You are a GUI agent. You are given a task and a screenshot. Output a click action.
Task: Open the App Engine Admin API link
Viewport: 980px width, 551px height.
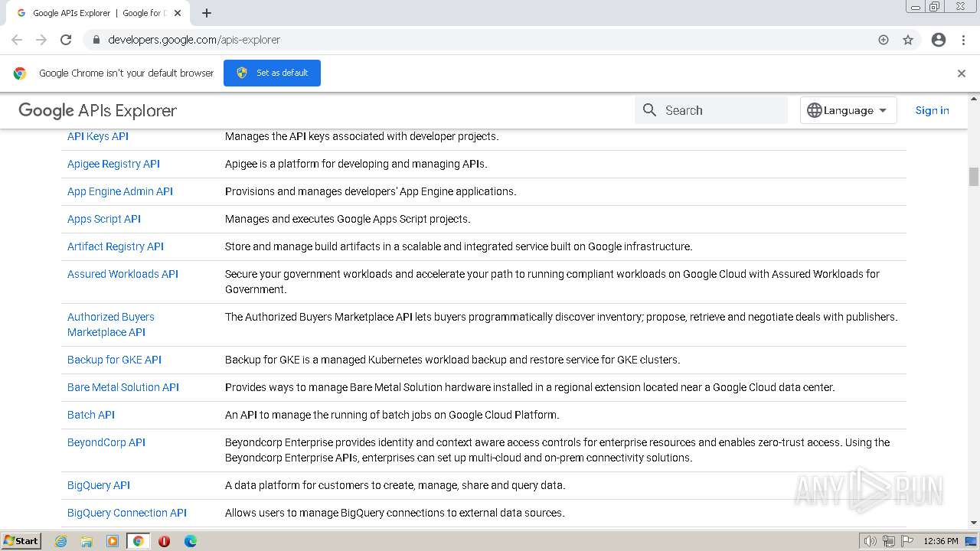pyautogui.click(x=120, y=191)
